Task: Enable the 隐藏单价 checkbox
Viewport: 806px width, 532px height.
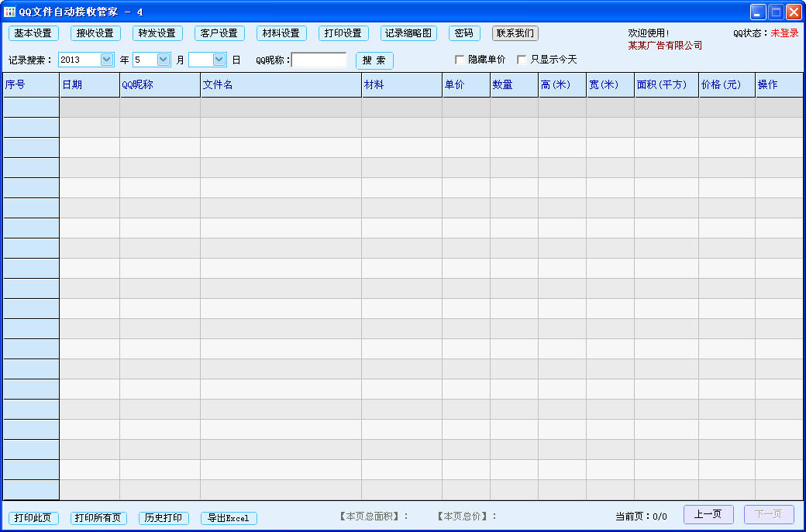Action: coord(460,60)
